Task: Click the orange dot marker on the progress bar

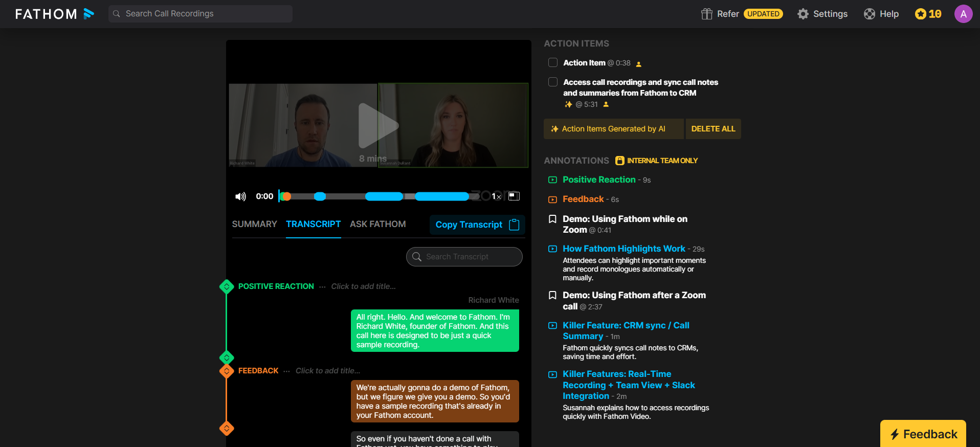Action: pyautogui.click(x=286, y=196)
